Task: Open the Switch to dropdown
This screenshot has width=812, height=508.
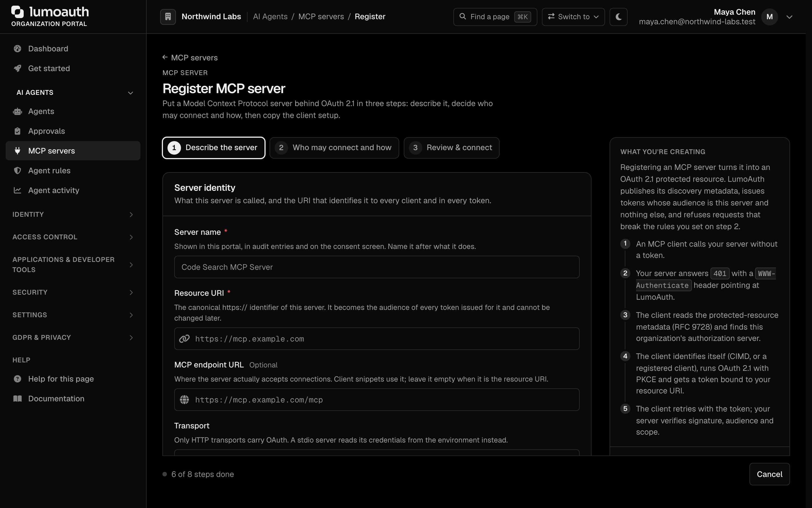Action: [x=573, y=16]
